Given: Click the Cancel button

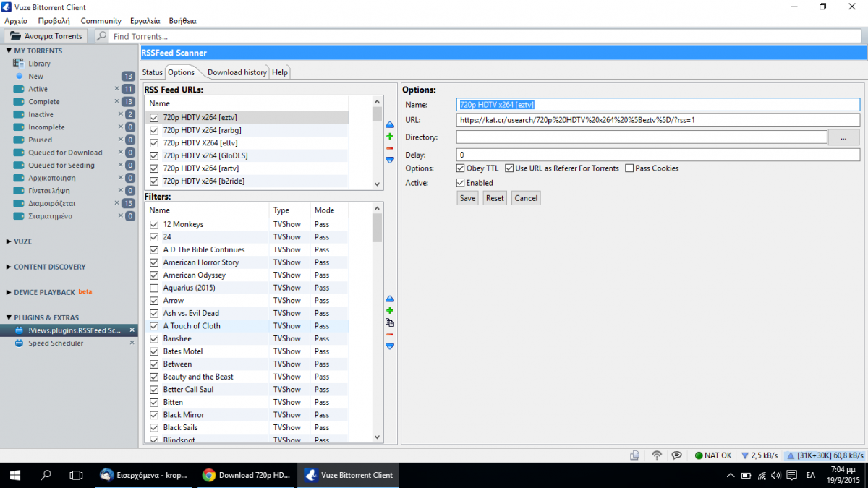Looking at the screenshot, I should pos(526,198).
